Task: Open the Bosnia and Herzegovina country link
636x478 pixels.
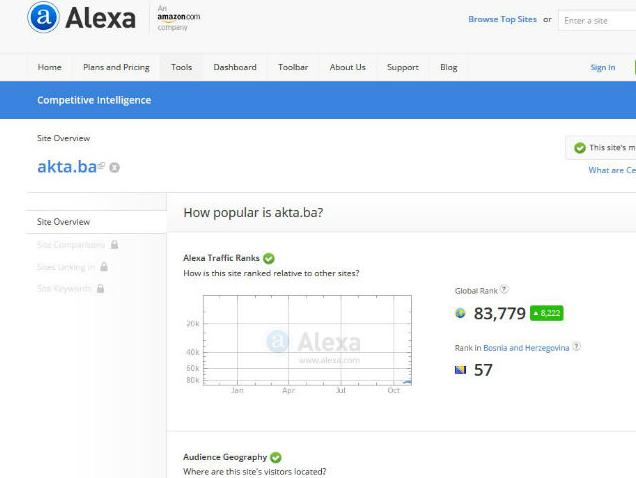Action: click(x=526, y=348)
